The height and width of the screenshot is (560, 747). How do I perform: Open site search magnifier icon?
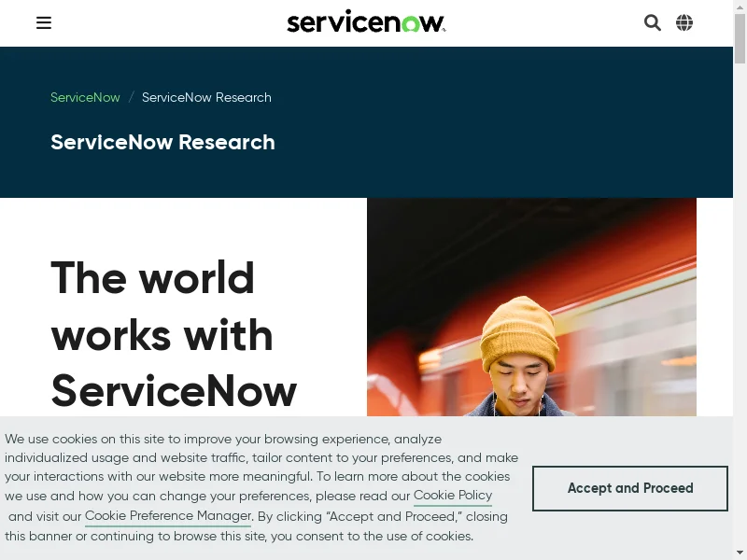point(652,22)
